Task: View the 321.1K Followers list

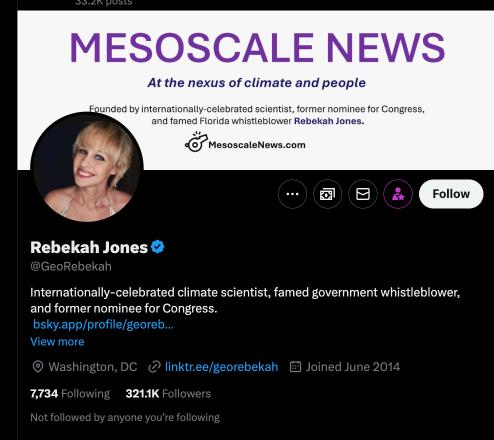Action: (x=168, y=394)
